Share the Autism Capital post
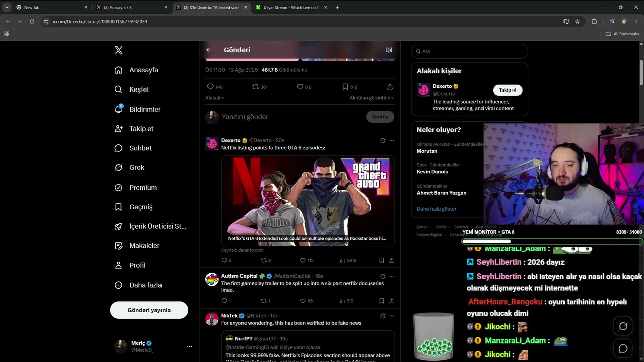 [392, 301]
